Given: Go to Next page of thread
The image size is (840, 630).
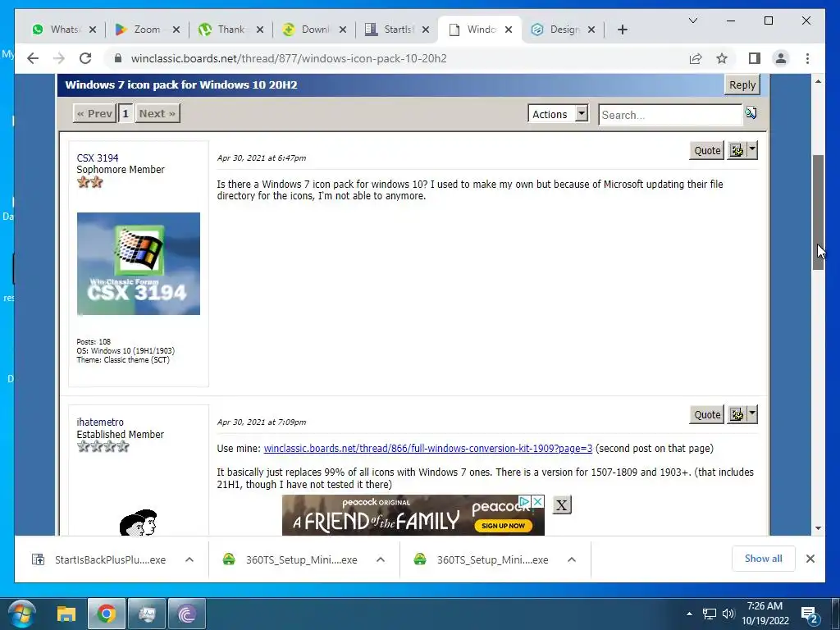Looking at the screenshot, I should pyautogui.click(x=157, y=113).
